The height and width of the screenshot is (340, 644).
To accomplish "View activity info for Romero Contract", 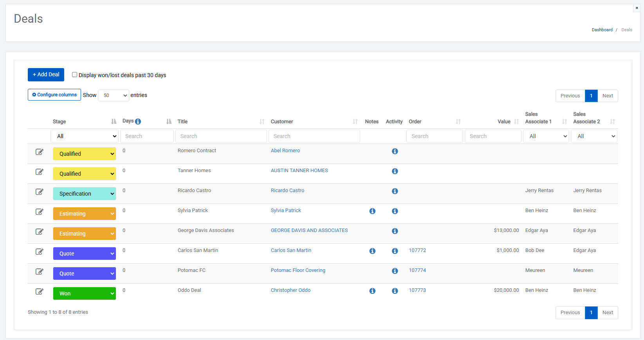I will tap(395, 151).
